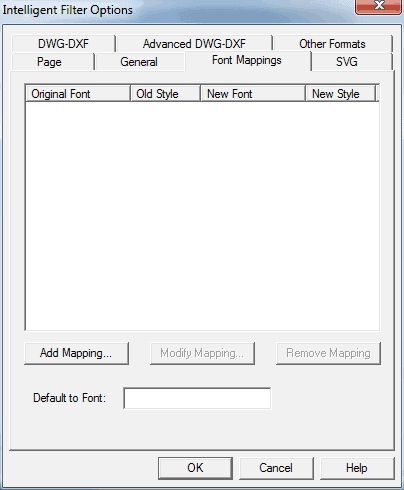Cancel the Intelligent Filter Options dialog
Viewport: 404px width, 490px height.
click(276, 468)
